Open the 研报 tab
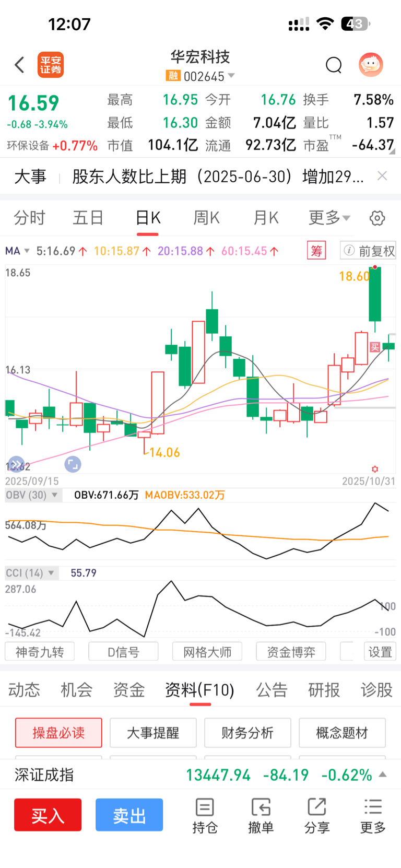The width and height of the screenshot is (401, 868). pos(324,690)
